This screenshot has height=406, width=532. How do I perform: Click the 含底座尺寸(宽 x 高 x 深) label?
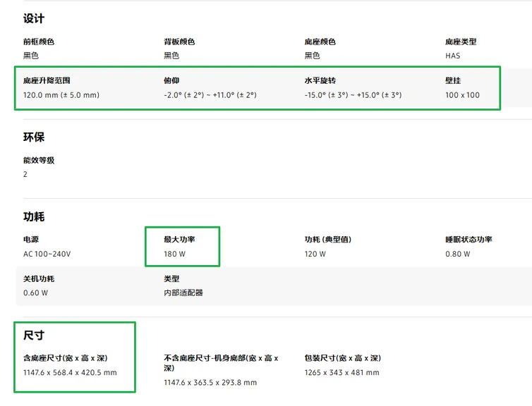pos(65,358)
